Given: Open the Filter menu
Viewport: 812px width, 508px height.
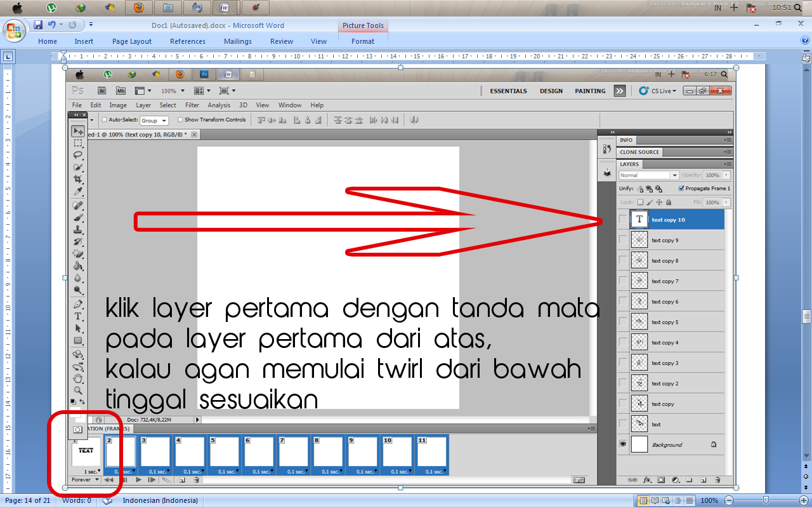Looking at the screenshot, I should click(x=192, y=105).
